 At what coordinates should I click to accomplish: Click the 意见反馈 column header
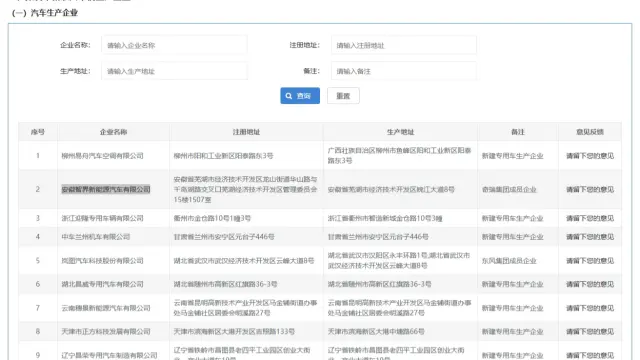pyautogui.click(x=590, y=132)
